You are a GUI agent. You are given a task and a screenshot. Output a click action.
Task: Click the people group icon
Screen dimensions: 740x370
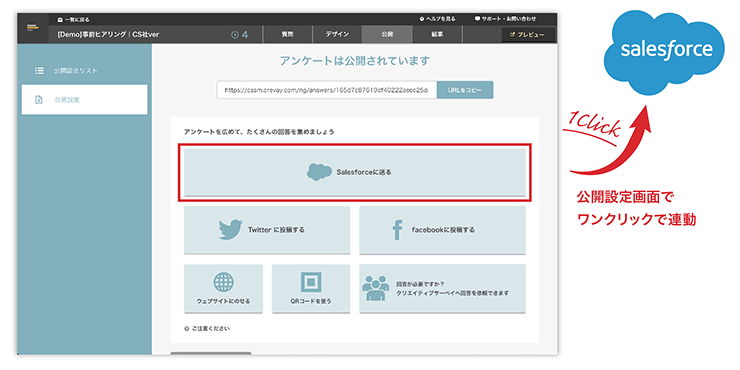(x=376, y=288)
